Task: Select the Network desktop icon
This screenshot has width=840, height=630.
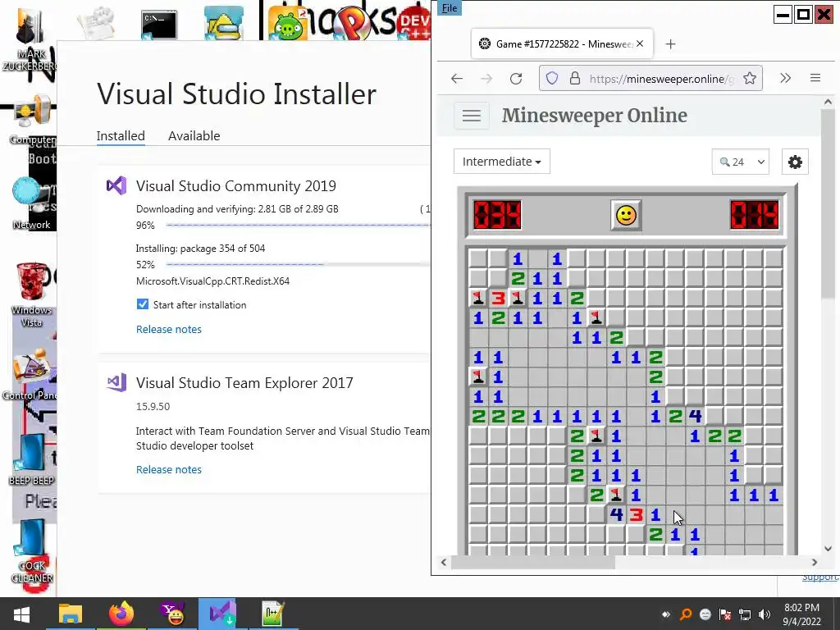Action: coord(31,203)
